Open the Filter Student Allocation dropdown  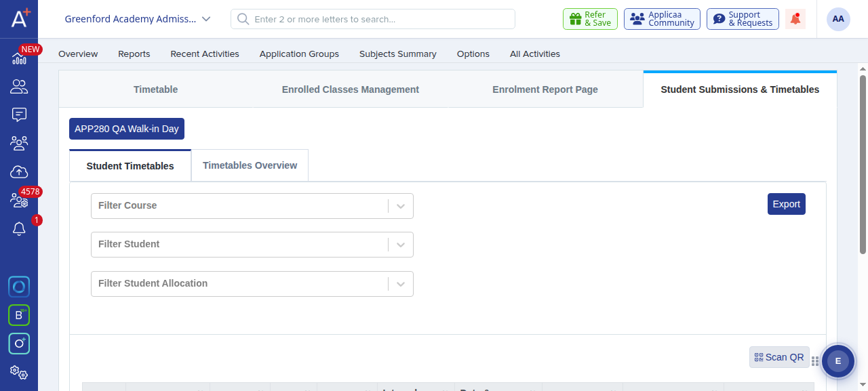tap(252, 284)
